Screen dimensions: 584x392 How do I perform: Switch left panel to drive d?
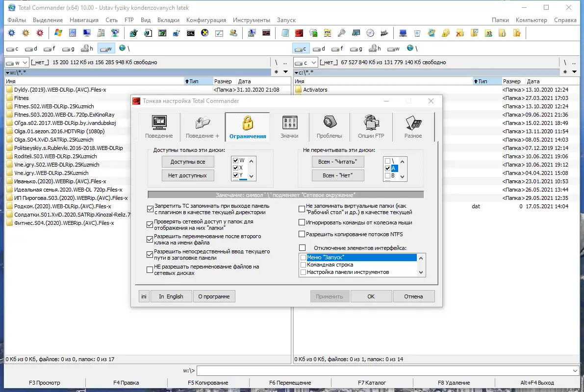click(x=31, y=49)
